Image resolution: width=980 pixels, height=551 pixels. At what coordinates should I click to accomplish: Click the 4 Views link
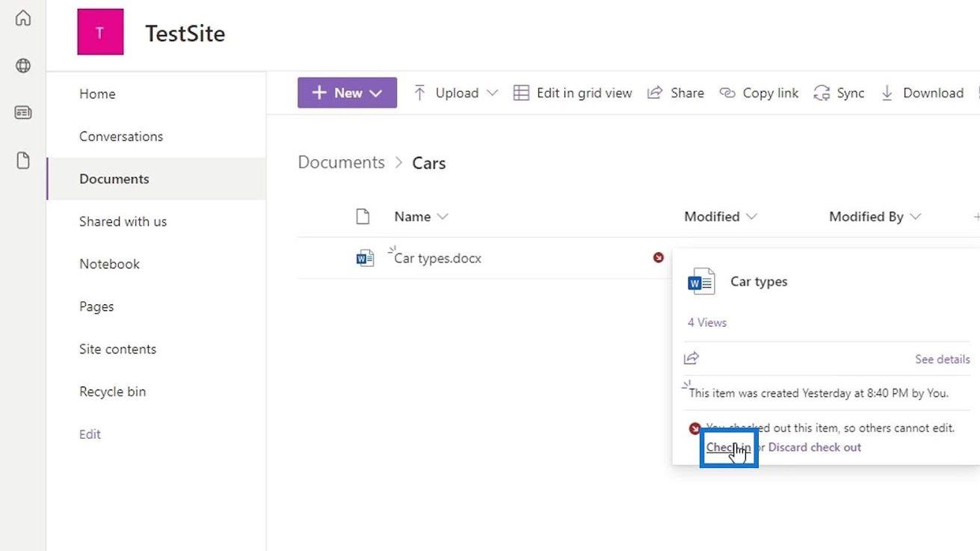tap(707, 322)
